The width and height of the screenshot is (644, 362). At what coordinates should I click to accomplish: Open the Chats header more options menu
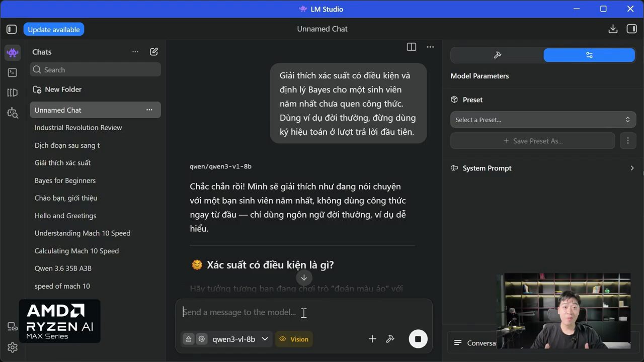135,52
